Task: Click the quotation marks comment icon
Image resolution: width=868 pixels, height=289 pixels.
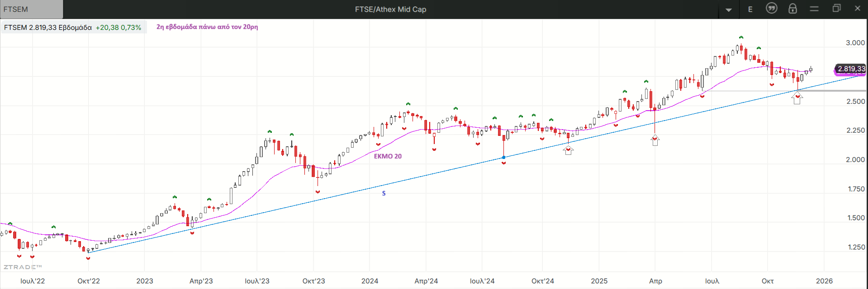Action: [x=771, y=9]
